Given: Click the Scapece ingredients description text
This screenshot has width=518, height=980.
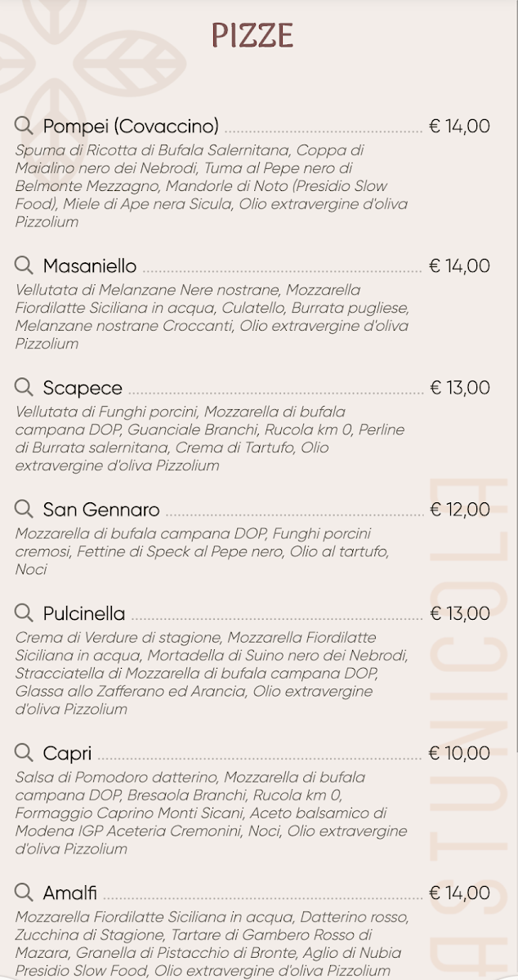Looking at the screenshot, I should 210,439.
